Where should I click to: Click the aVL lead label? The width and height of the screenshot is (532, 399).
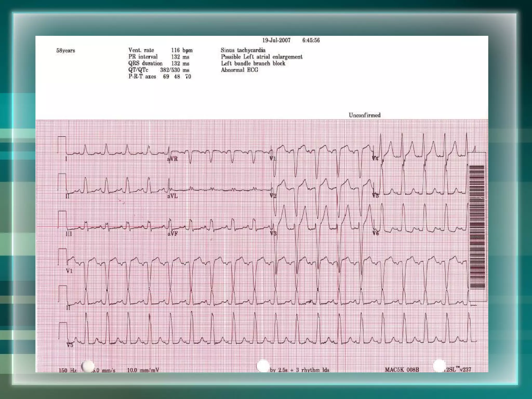coord(172,196)
